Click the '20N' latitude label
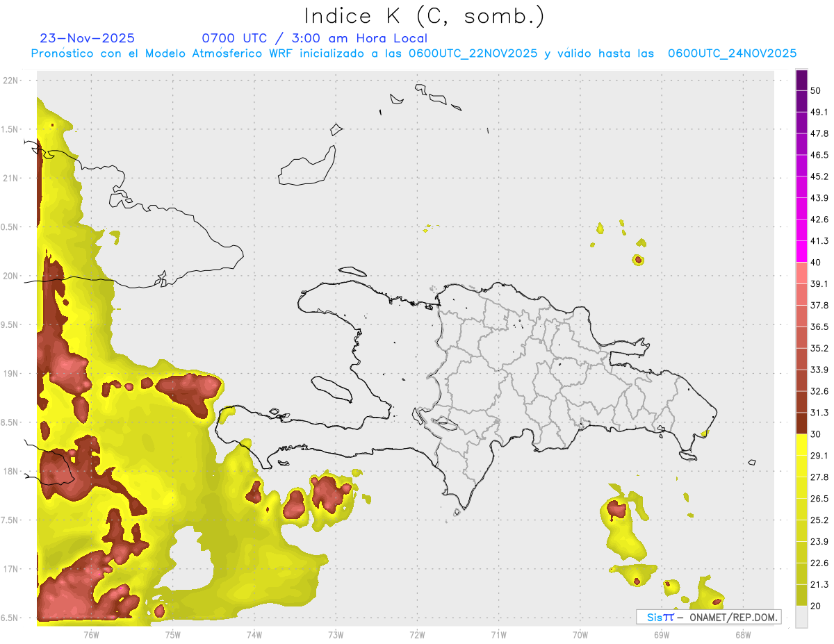The image size is (834, 644). (x=11, y=276)
